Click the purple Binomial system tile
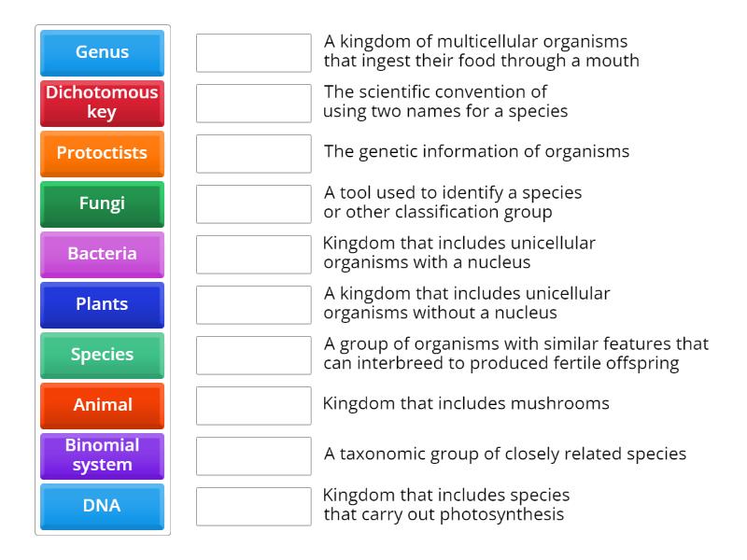Viewport: 747px width, 560px height. pos(103,455)
